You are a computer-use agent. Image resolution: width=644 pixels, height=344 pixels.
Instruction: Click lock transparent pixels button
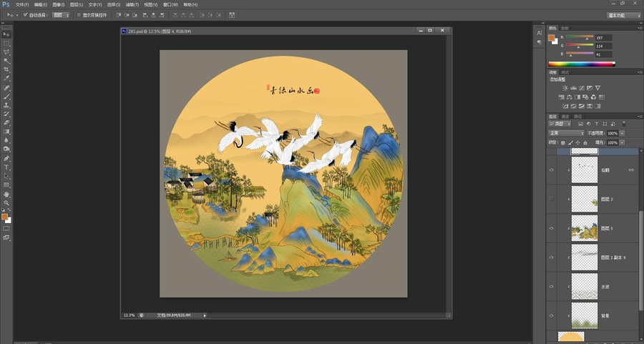click(563, 142)
